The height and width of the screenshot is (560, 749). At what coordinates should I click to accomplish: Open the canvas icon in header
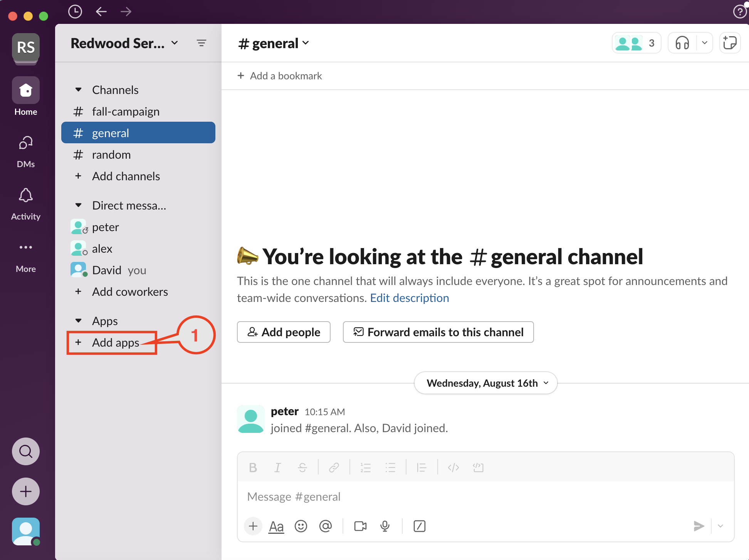pyautogui.click(x=730, y=43)
